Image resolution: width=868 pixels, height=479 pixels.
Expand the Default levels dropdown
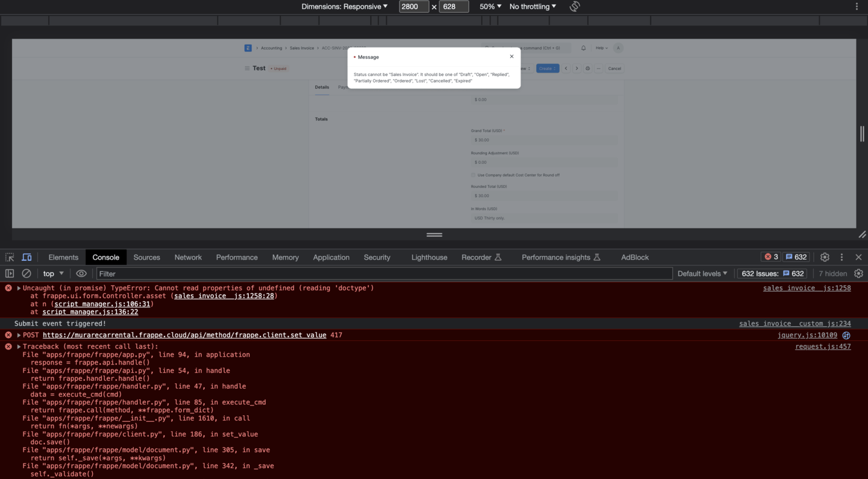pyautogui.click(x=702, y=274)
